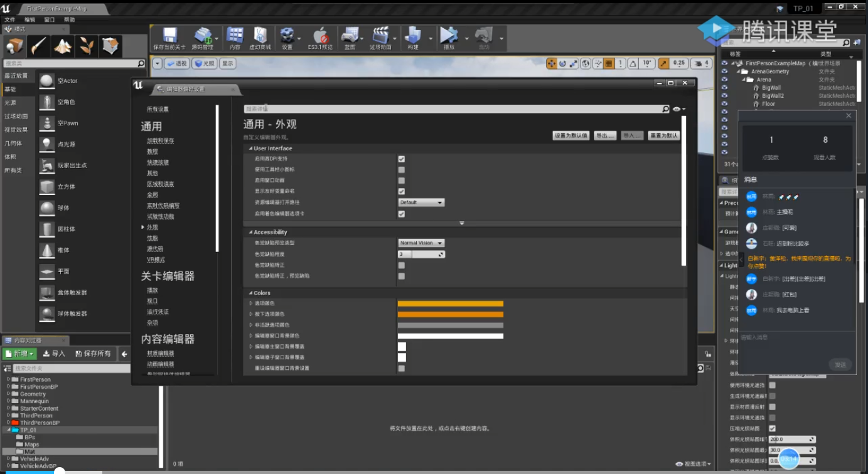This screenshot has width=868, height=474.
Task: Click the 新增 button in content browser
Action: pyautogui.click(x=20, y=354)
